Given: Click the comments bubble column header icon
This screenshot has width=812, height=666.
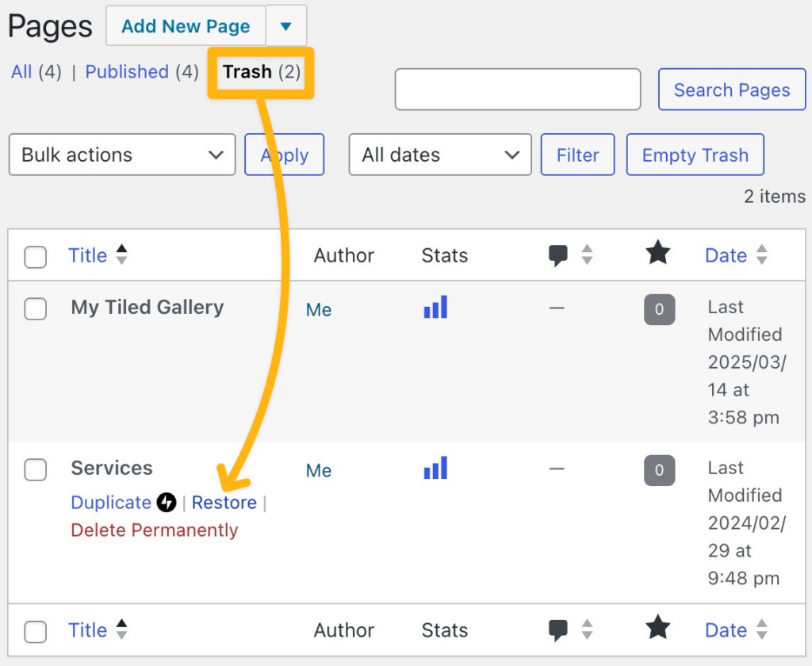Looking at the screenshot, I should coord(559,255).
